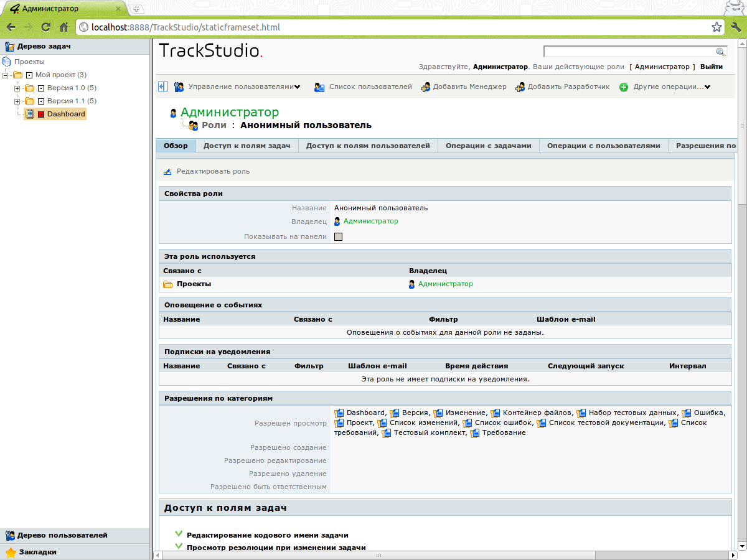Click the Закладки star icon

[11, 552]
